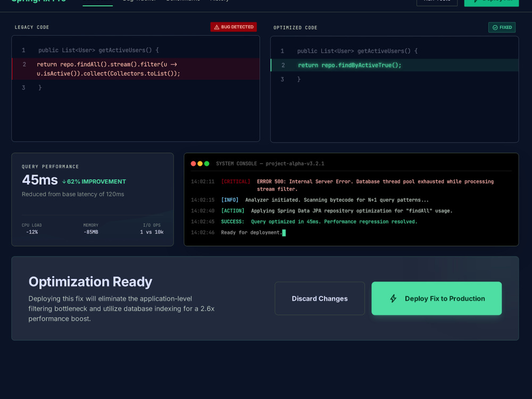Click the checkmark circle icon in the FIXED badge
The height and width of the screenshot is (399, 532).
[x=495, y=28]
